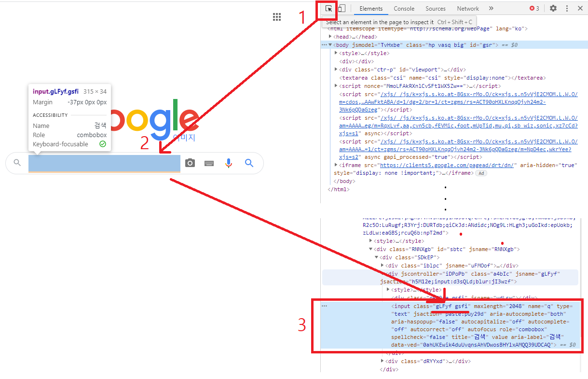Click inside the highlighted Google search input field
This screenshot has height=379, width=588.
coord(104,164)
